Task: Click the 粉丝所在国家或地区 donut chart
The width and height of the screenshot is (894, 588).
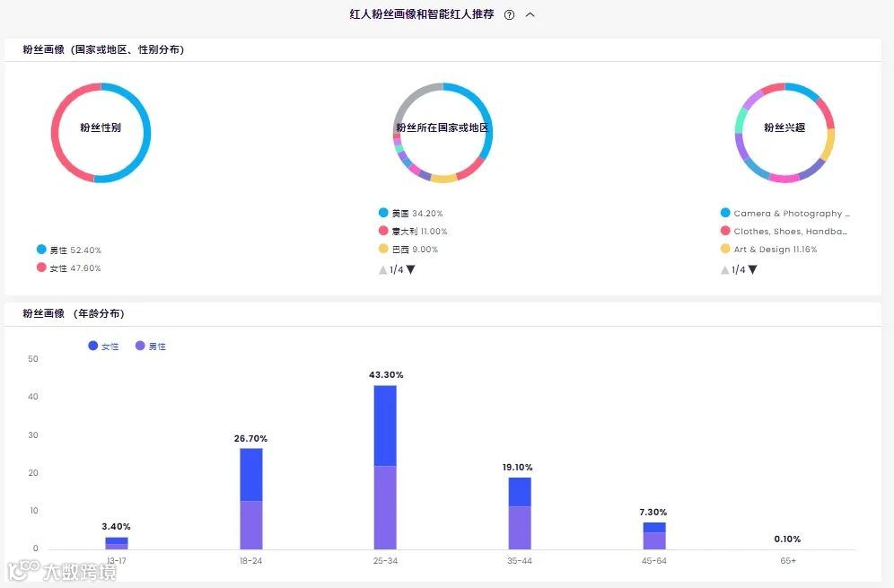Action: point(443,133)
